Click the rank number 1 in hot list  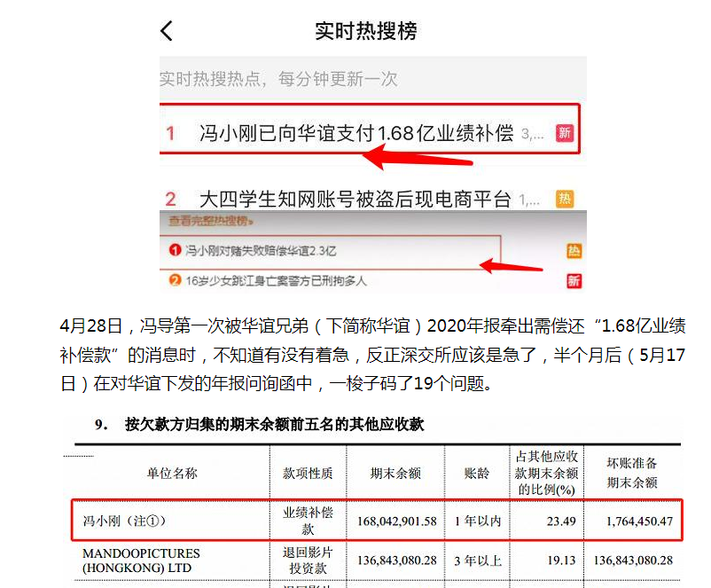coord(170,133)
